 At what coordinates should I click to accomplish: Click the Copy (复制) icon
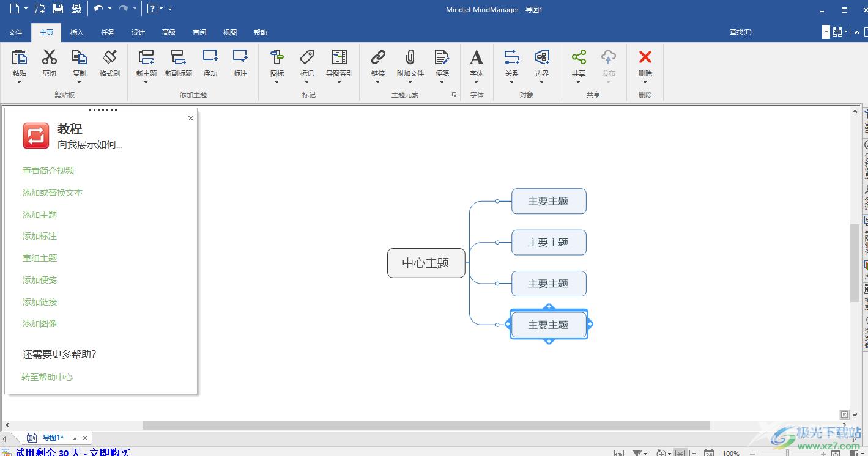click(x=79, y=57)
